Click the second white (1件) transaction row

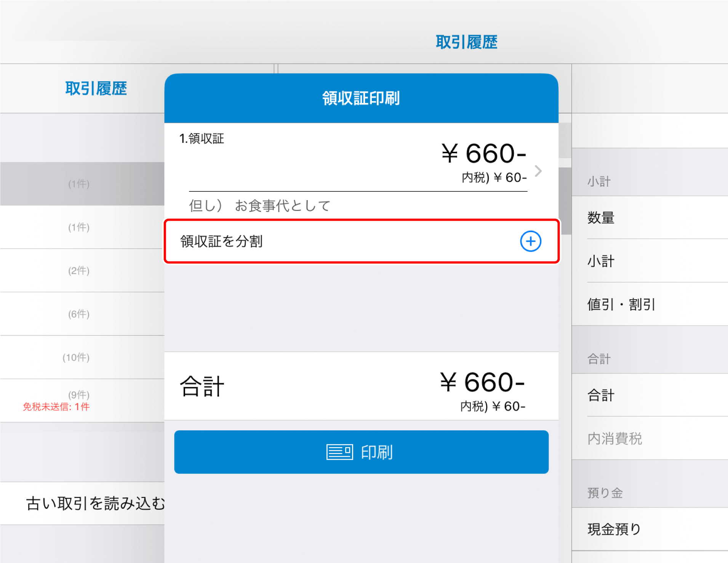(79, 227)
